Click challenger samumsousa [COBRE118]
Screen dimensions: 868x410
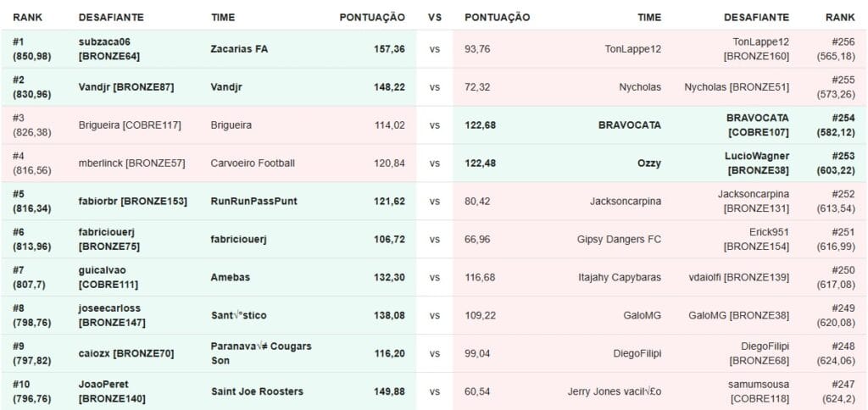click(759, 391)
